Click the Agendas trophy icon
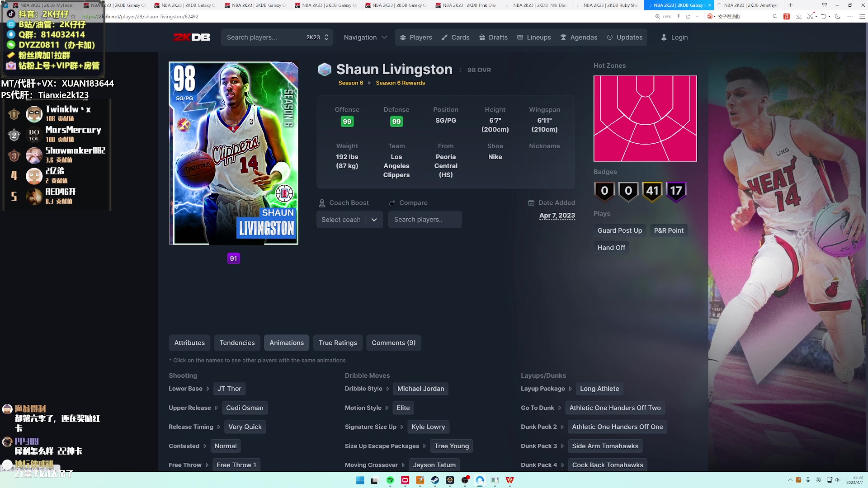 (563, 38)
